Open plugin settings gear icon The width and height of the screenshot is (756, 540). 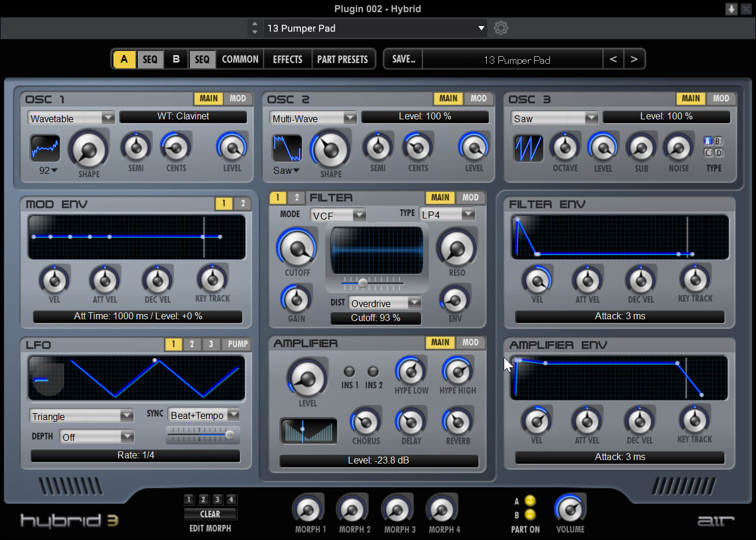pos(501,28)
